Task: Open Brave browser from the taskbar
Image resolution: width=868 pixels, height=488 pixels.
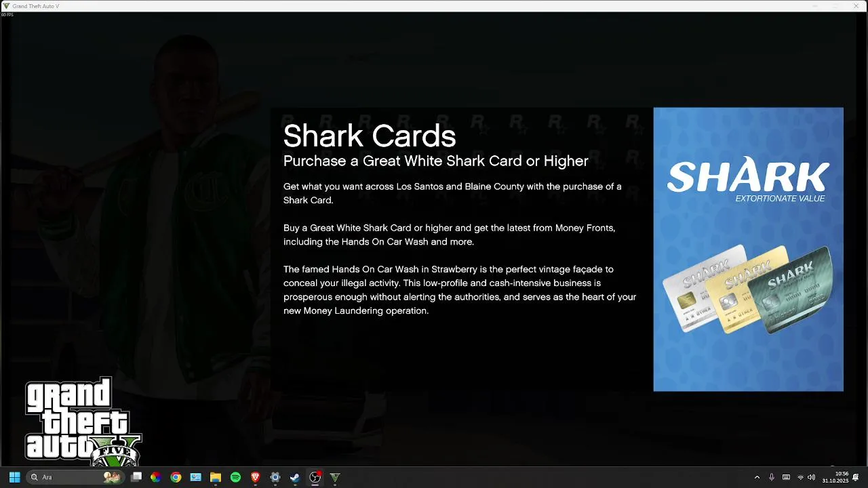Action: pos(255,477)
